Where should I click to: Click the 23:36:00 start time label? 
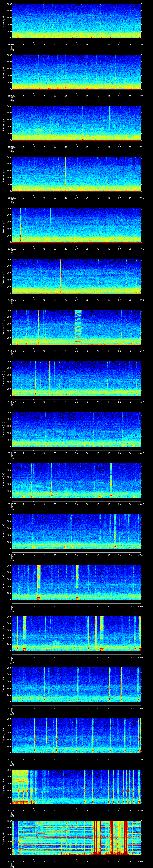pyautogui.click(x=12, y=44)
